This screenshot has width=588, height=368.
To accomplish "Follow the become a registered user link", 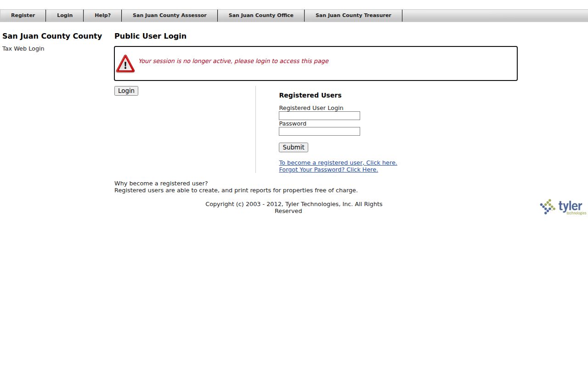I will tap(338, 163).
